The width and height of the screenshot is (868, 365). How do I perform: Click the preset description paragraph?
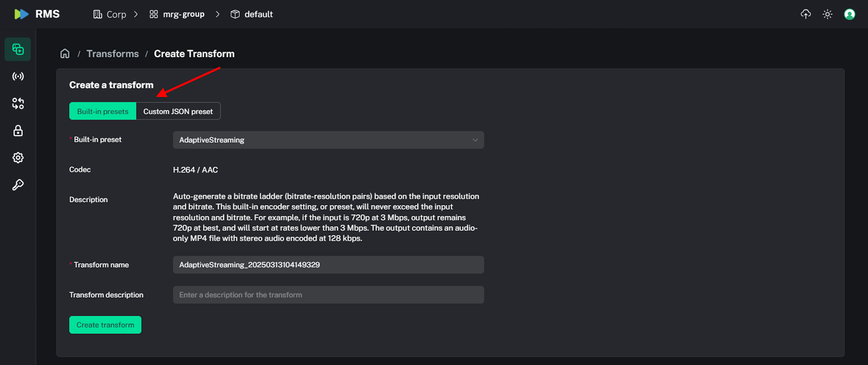point(326,217)
